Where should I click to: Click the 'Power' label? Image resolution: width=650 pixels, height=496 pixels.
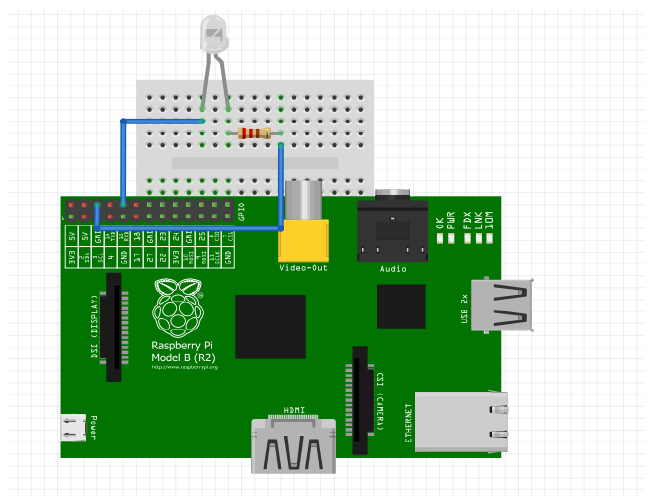[x=93, y=428]
